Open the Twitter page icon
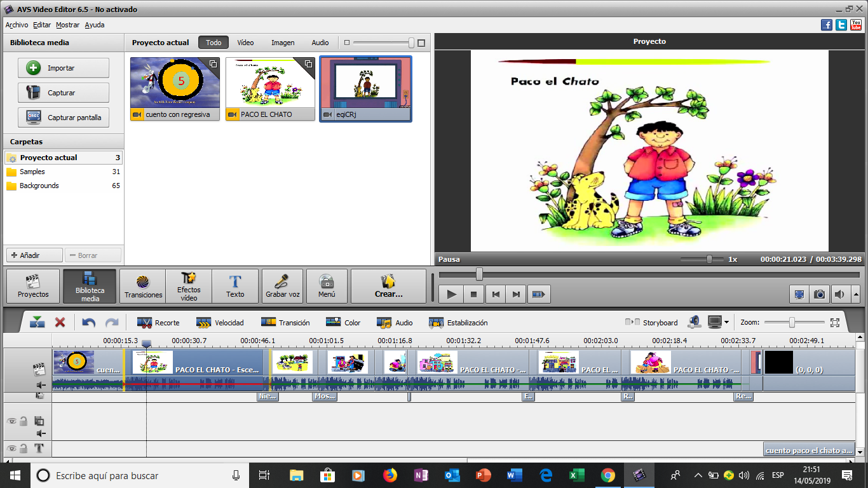Viewport: 868px width, 488px height. [841, 25]
